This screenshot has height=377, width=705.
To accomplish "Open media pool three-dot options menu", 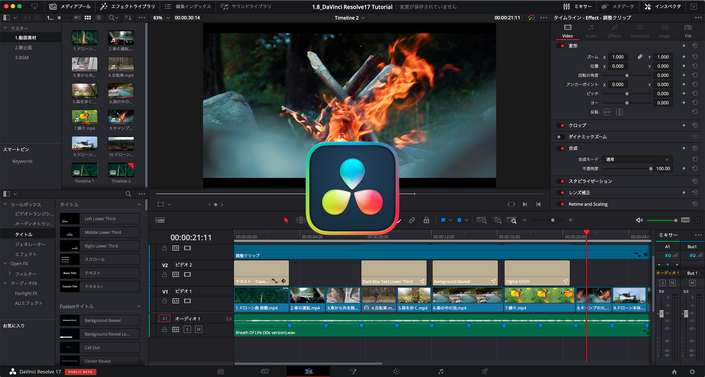I will click(x=142, y=18).
